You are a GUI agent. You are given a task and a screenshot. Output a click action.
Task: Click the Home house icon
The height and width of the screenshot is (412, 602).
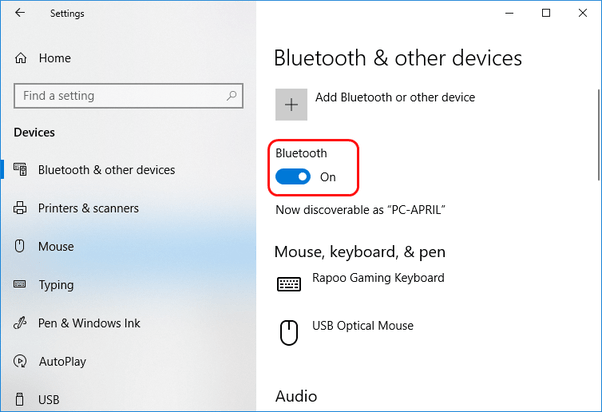pyautogui.click(x=20, y=59)
